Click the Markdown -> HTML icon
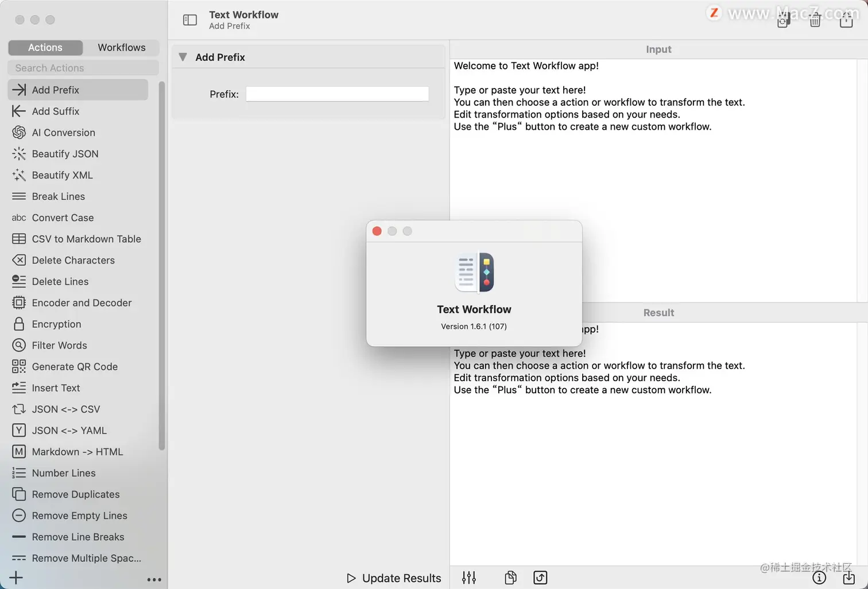Viewport: 868px width, 589px height. [19, 451]
